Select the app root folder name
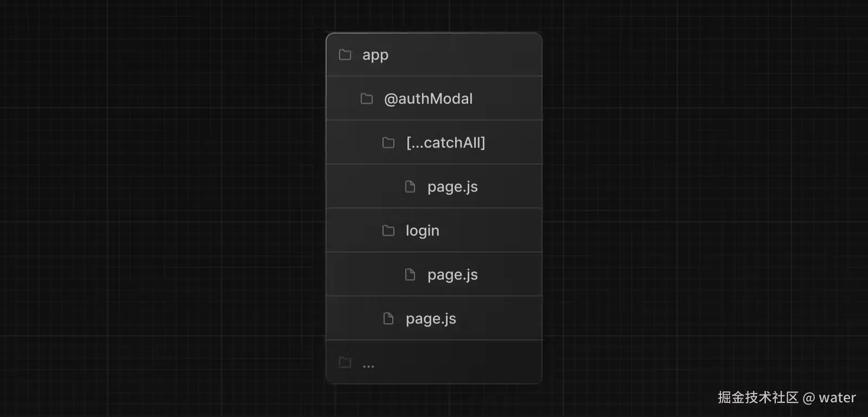The width and height of the screenshot is (868, 417). click(x=375, y=55)
